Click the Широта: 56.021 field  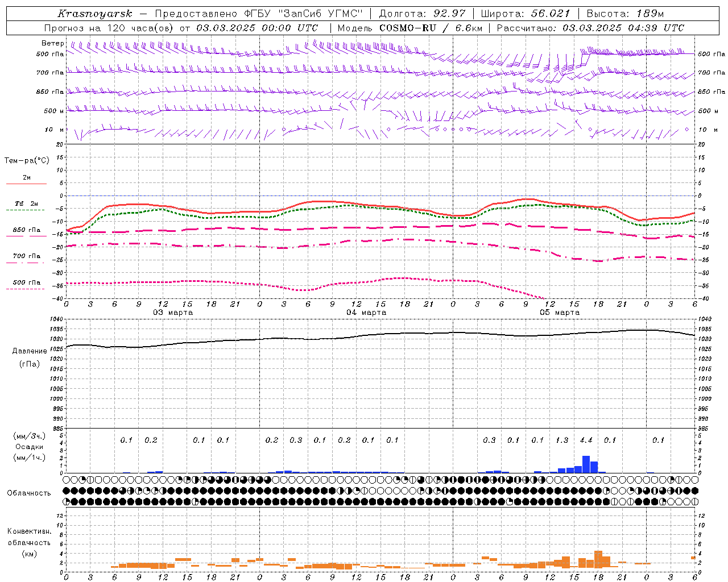(x=525, y=14)
